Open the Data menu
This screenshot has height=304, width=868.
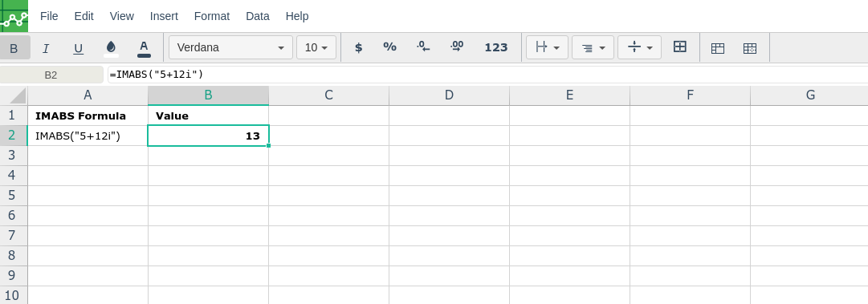tap(258, 16)
